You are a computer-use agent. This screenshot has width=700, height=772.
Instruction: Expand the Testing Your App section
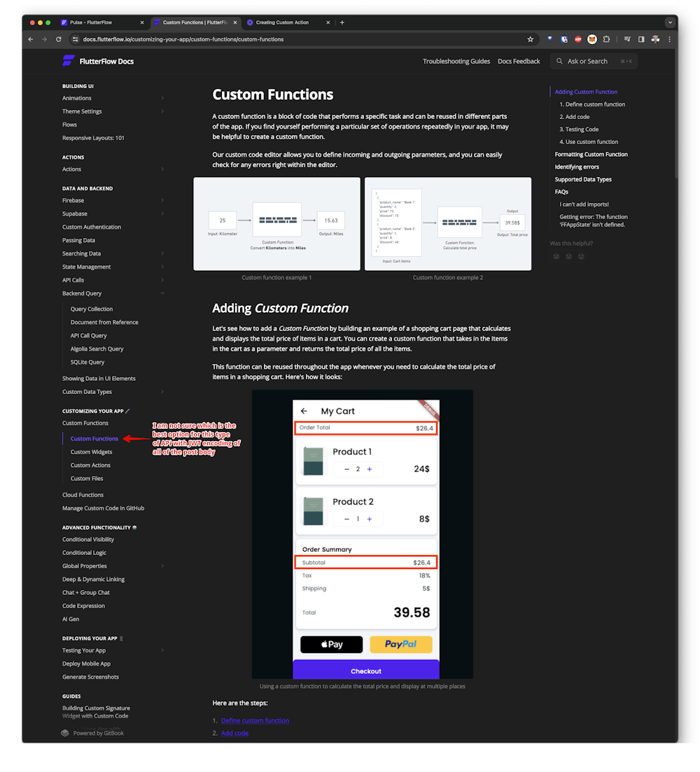pyautogui.click(x=162, y=650)
